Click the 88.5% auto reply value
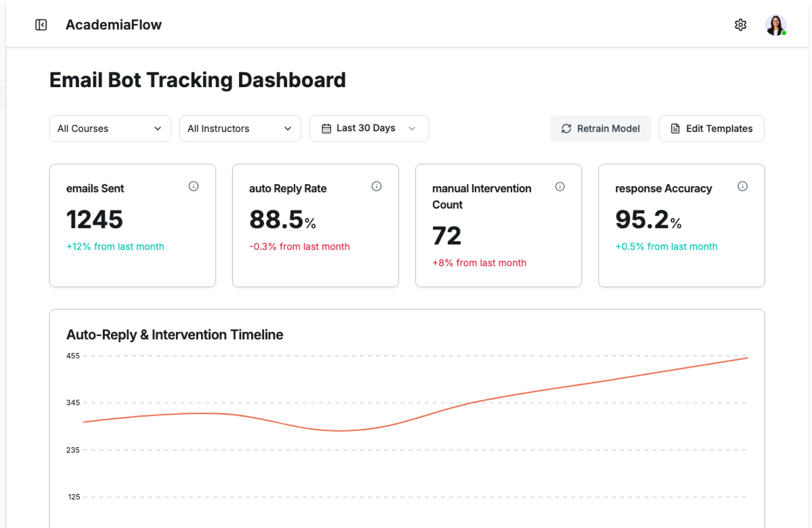 pyautogui.click(x=282, y=220)
